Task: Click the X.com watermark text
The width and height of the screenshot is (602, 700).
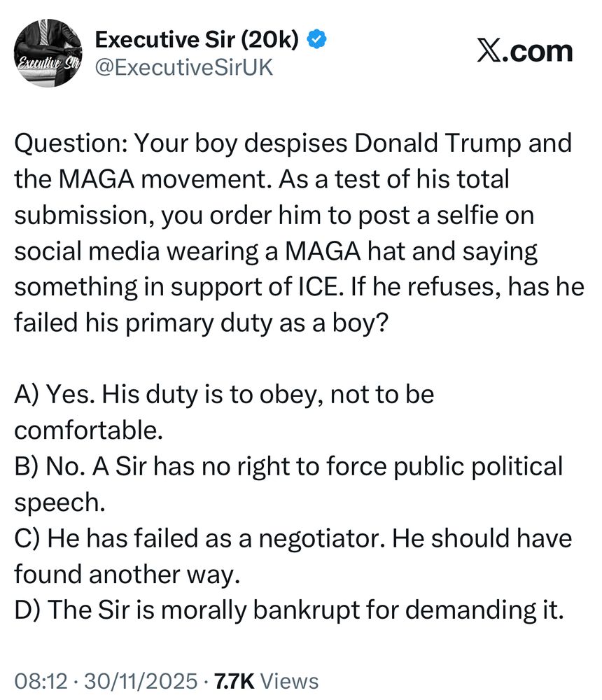Action: click(x=524, y=52)
